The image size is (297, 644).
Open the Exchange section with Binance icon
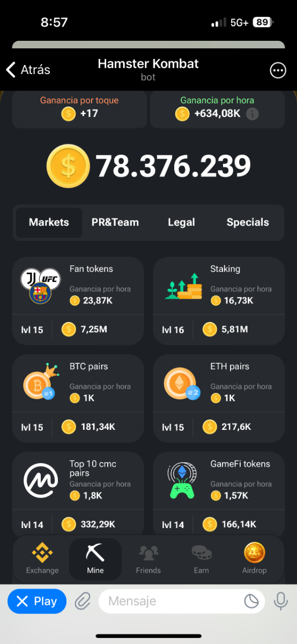click(x=42, y=559)
